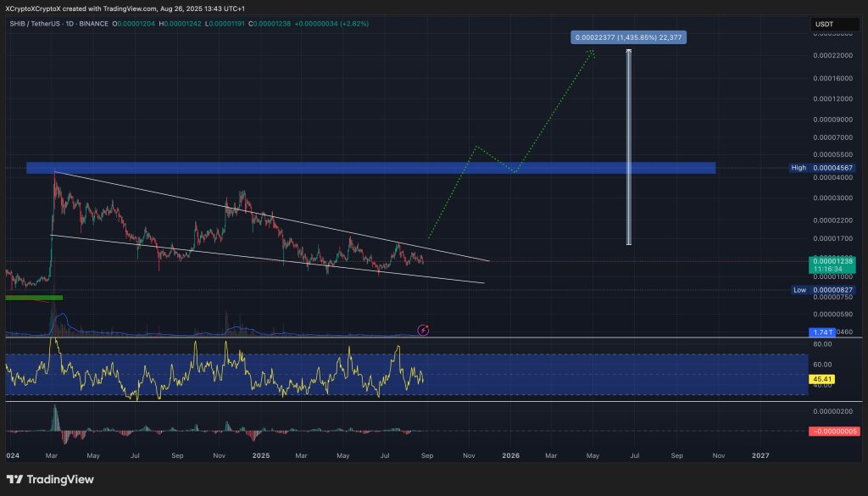Click the 2027 label on the time axis

pyautogui.click(x=760, y=455)
